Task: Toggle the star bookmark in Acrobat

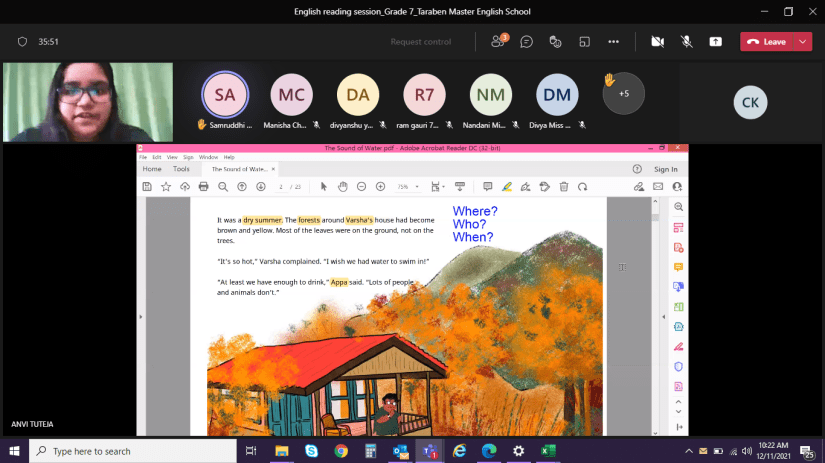Action: (x=166, y=186)
